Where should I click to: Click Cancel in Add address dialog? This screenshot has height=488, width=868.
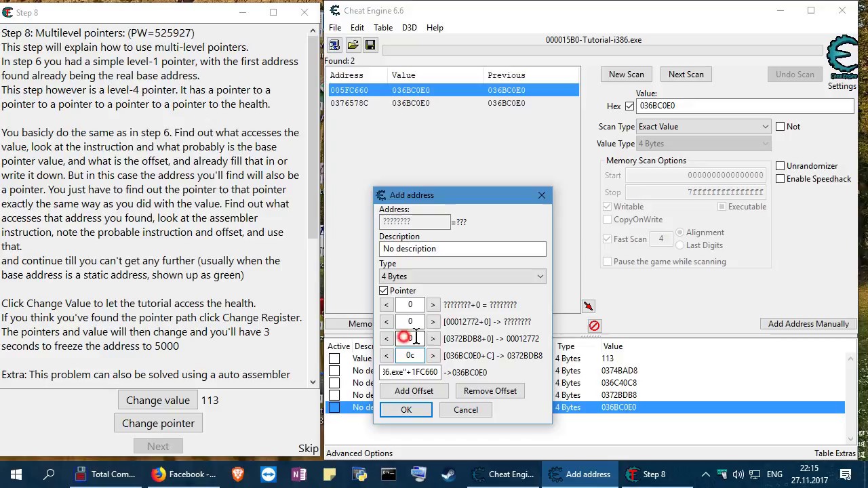pos(466,410)
